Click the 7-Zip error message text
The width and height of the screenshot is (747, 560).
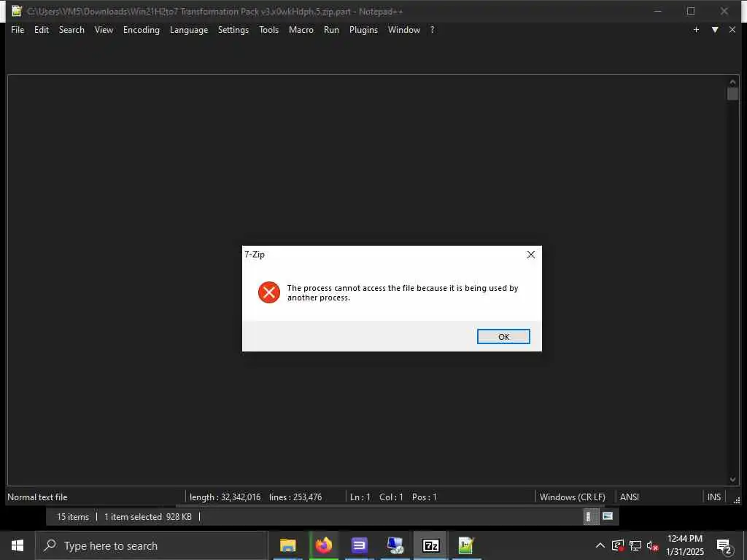click(x=403, y=293)
